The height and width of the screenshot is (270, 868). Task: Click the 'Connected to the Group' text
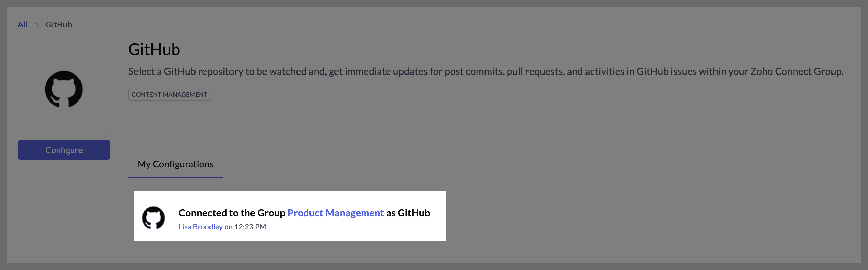point(232,213)
